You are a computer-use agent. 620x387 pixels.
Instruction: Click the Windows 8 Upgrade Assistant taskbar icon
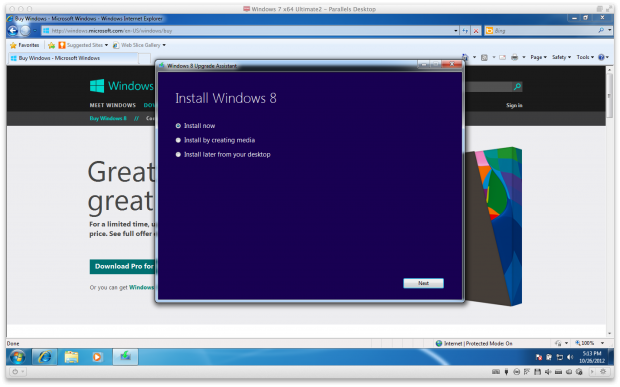tap(125, 357)
